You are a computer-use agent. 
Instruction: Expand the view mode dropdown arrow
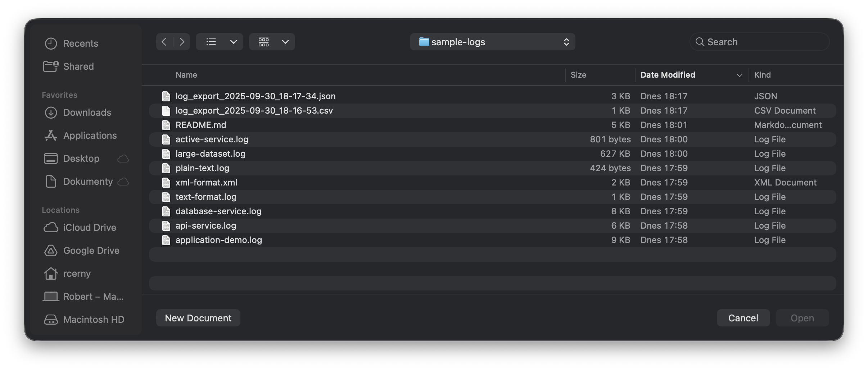click(x=234, y=42)
